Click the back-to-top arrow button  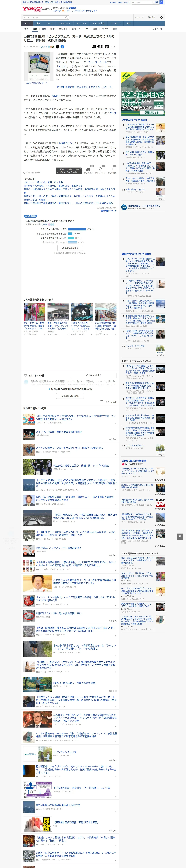tap(180, 537)
